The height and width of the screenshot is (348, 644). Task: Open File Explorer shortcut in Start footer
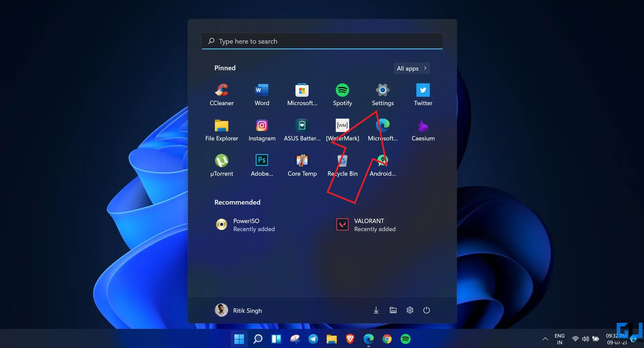(x=393, y=310)
